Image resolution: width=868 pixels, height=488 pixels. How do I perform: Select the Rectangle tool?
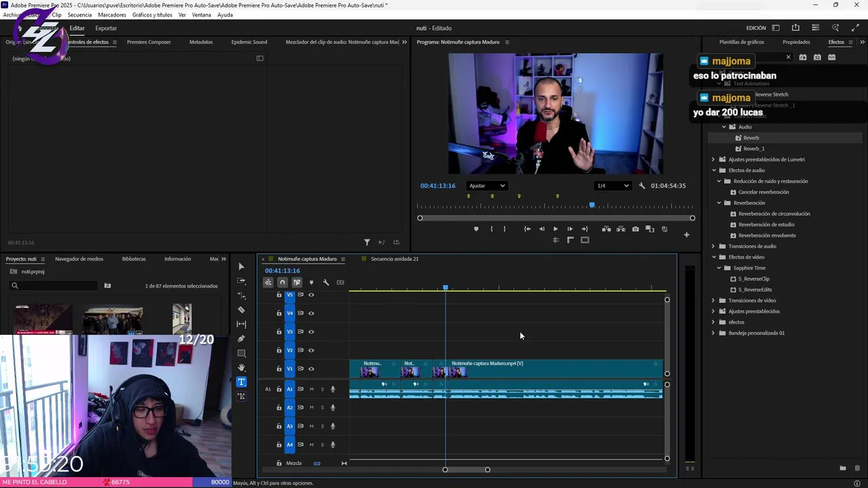(241, 353)
